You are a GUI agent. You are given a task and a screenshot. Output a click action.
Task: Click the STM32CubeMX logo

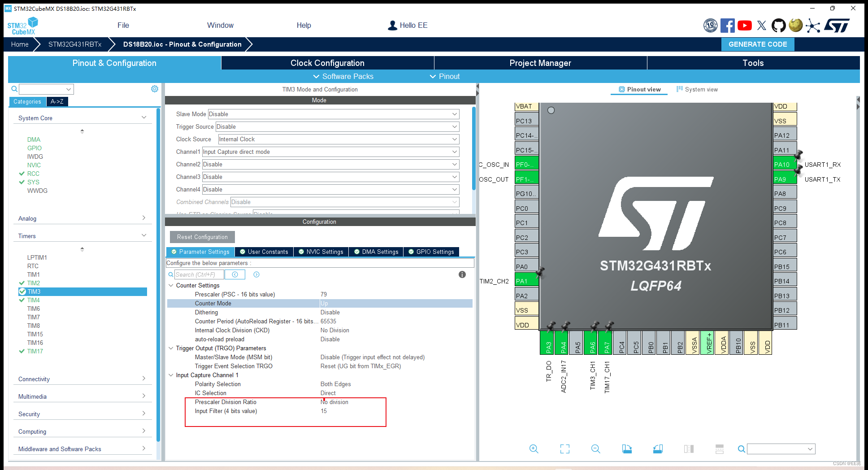coord(22,26)
